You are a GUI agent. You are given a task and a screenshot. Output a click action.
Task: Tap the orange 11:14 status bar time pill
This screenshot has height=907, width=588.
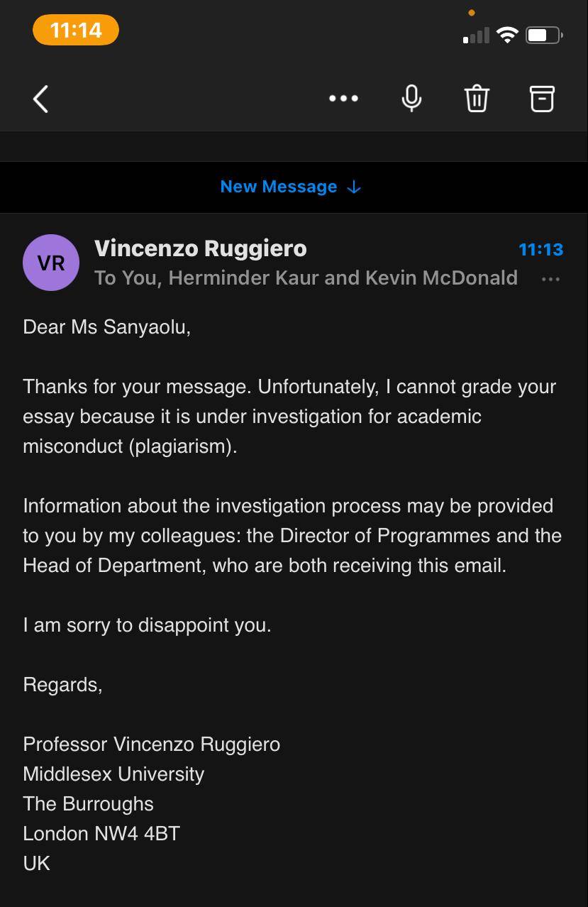click(x=76, y=30)
